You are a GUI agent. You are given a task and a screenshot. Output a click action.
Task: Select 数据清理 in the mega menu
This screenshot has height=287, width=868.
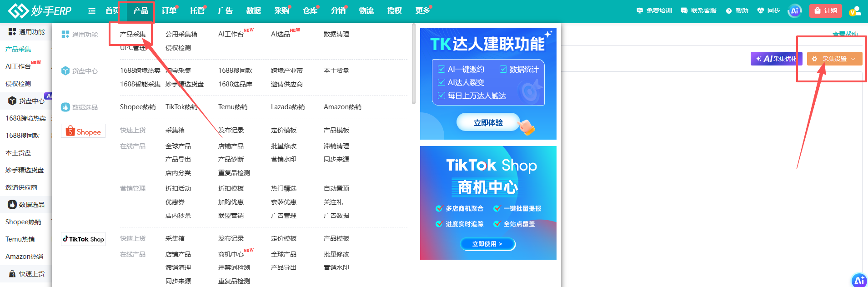pyautogui.click(x=336, y=34)
